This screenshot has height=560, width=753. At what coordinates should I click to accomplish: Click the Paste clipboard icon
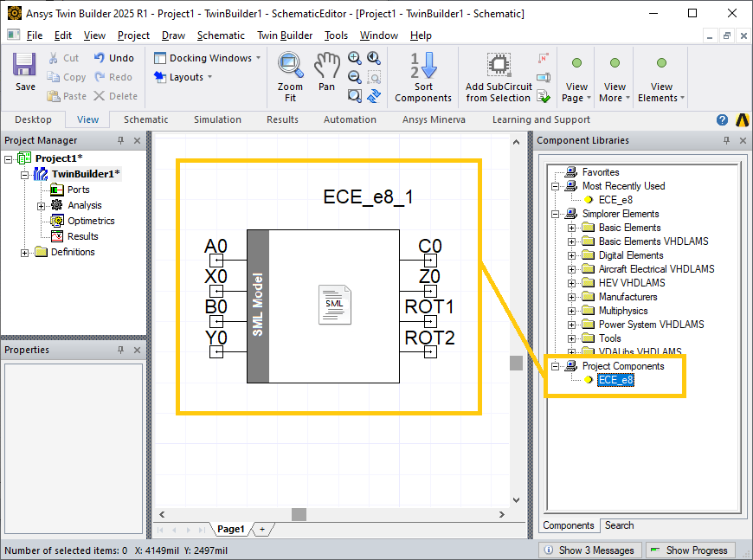click(x=53, y=96)
